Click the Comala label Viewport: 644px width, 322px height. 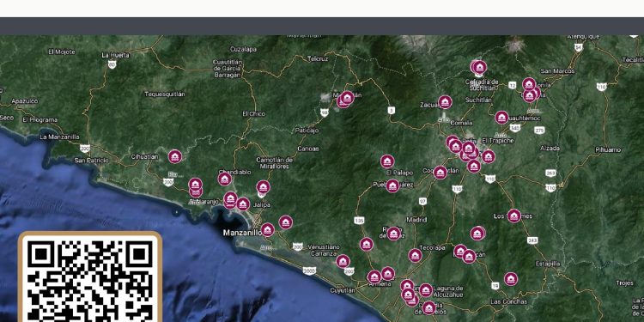pyautogui.click(x=462, y=123)
